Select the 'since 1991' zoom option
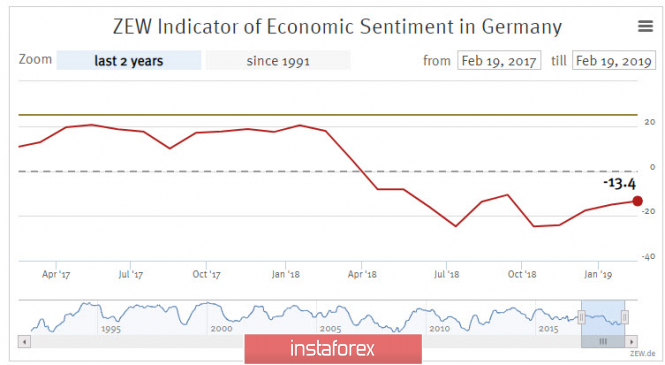The width and height of the screenshot is (665, 365). [278, 60]
